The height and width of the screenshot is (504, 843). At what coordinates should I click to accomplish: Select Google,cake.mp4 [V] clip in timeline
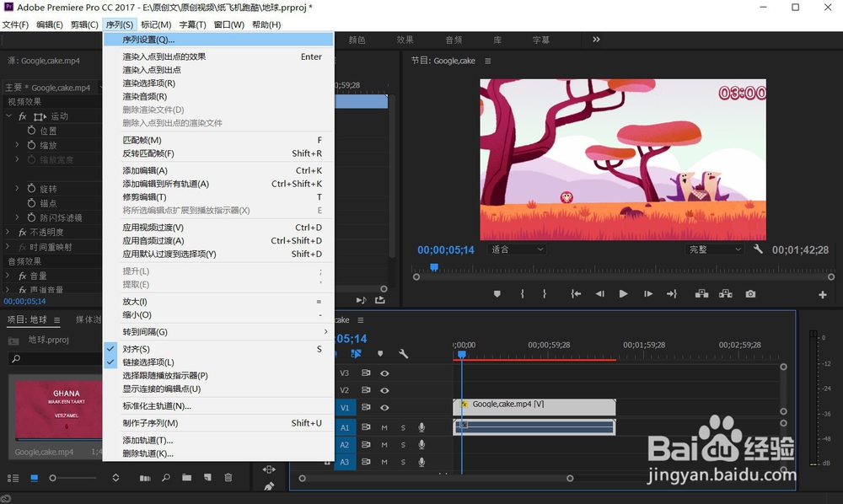pos(534,407)
